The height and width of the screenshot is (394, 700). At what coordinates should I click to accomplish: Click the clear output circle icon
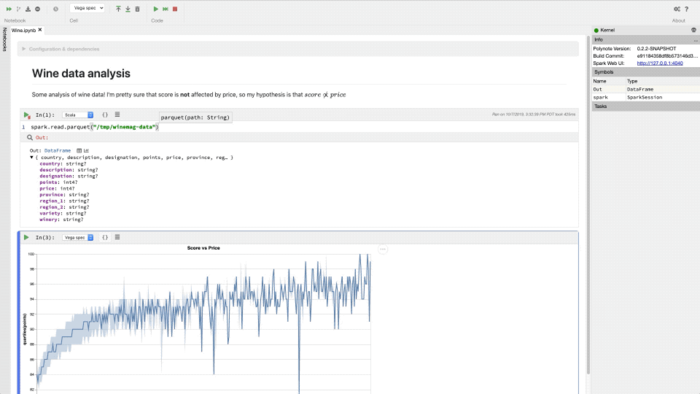coord(38,9)
